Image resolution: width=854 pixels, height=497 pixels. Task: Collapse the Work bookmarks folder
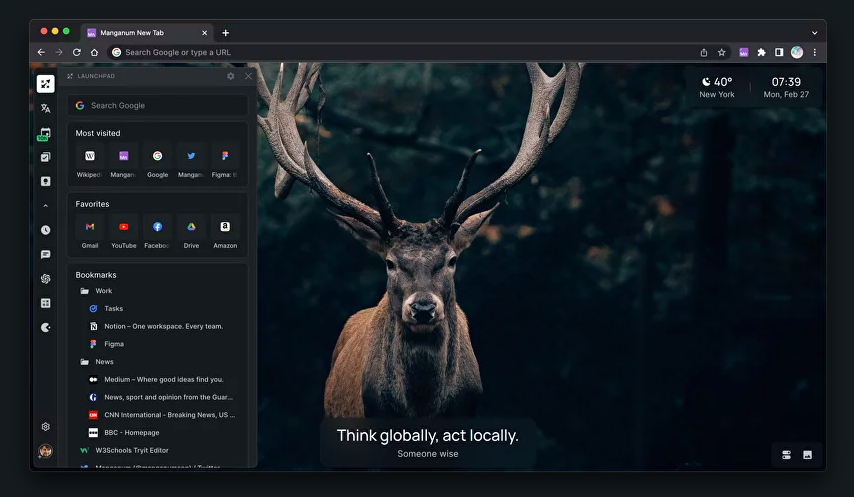point(96,291)
